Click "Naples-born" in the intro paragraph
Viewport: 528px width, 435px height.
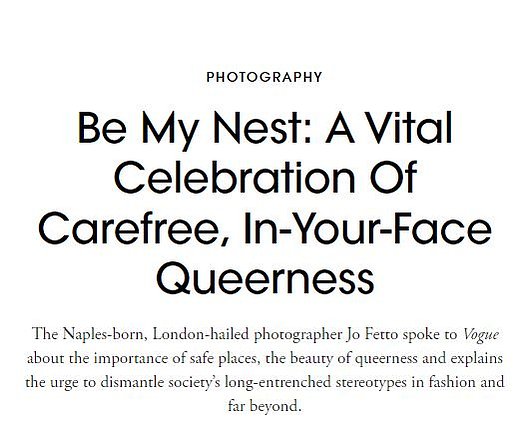105,334
